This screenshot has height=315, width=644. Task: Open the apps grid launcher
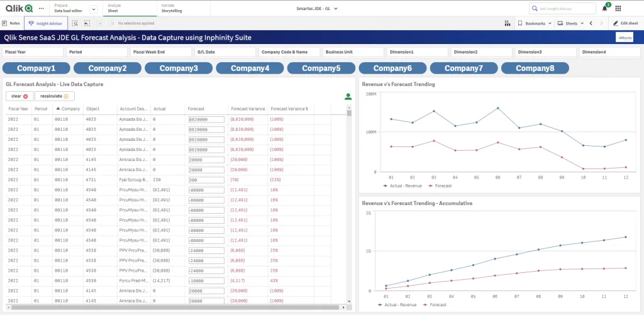[618, 8]
